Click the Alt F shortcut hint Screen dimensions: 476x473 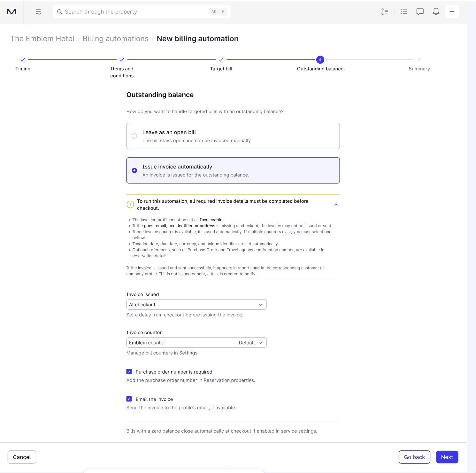tap(218, 12)
